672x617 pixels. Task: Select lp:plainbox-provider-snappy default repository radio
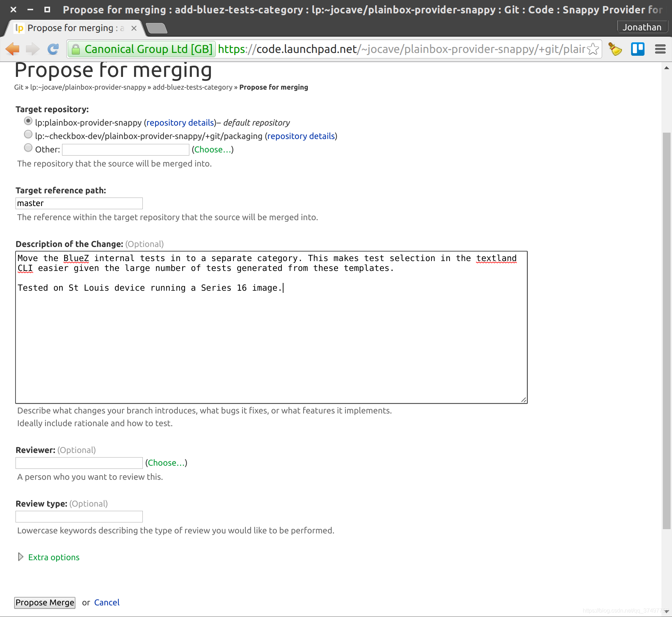28,121
